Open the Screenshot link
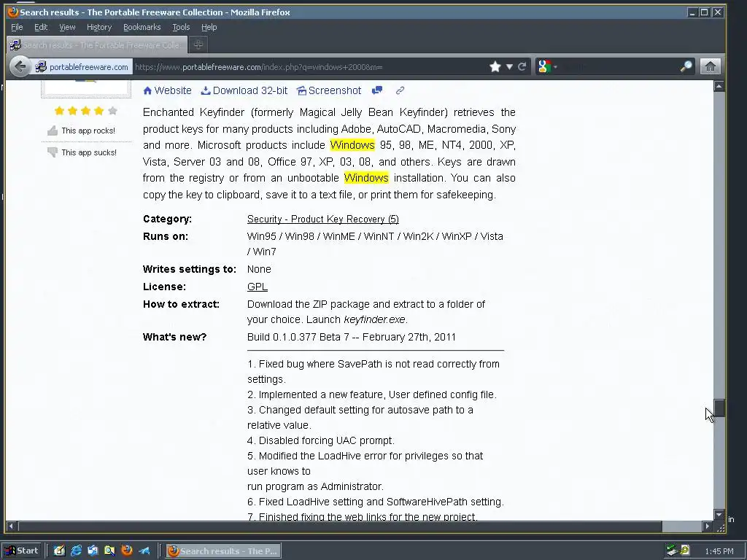This screenshot has width=747, height=560. click(329, 90)
